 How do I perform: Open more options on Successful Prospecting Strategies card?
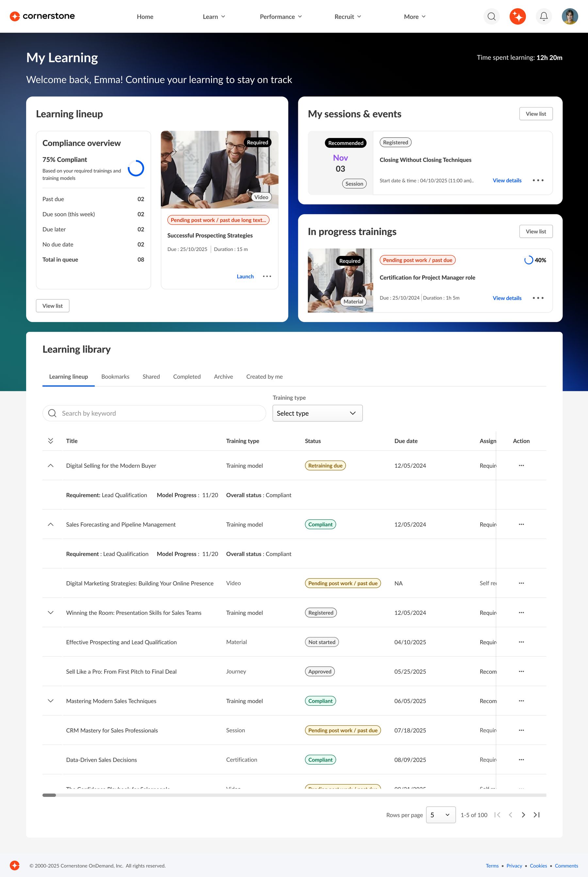tap(267, 276)
